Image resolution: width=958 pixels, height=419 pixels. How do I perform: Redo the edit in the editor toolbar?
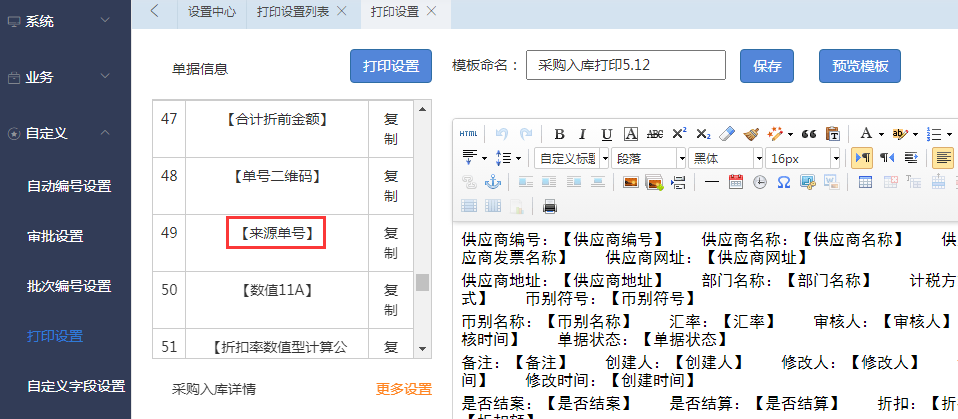[x=525, y=134]
